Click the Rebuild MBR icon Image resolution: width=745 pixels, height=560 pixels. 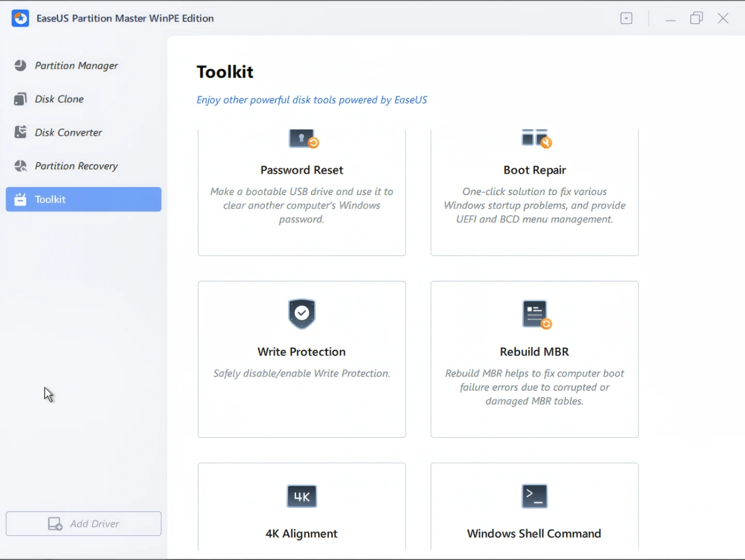tap(536, 314)
